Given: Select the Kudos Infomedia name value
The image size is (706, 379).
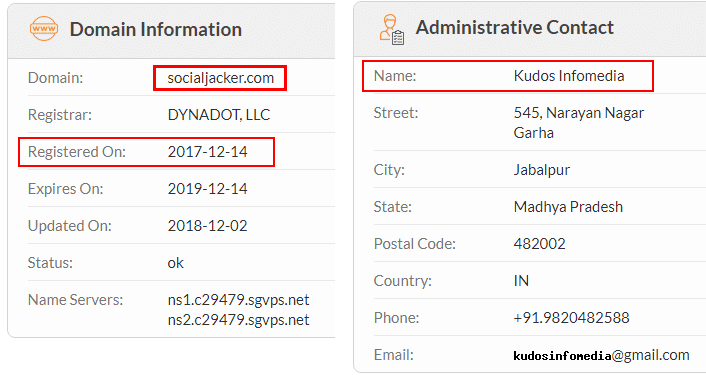Looking at the screenshot, I should coord(569,76).
